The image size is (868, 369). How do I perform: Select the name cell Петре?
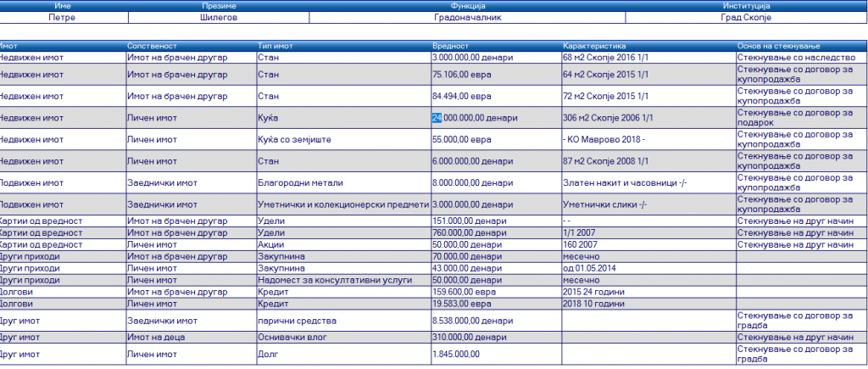click(x=63, y=17)
